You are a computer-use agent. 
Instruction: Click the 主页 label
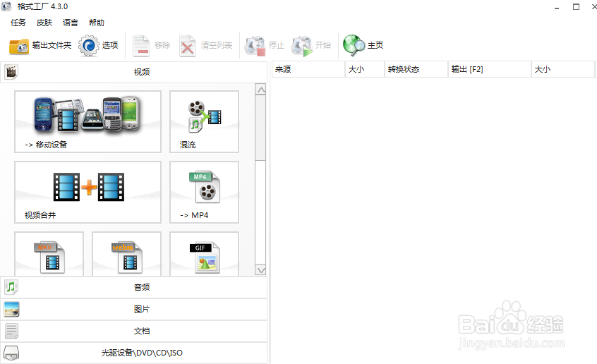click(375, 45)
